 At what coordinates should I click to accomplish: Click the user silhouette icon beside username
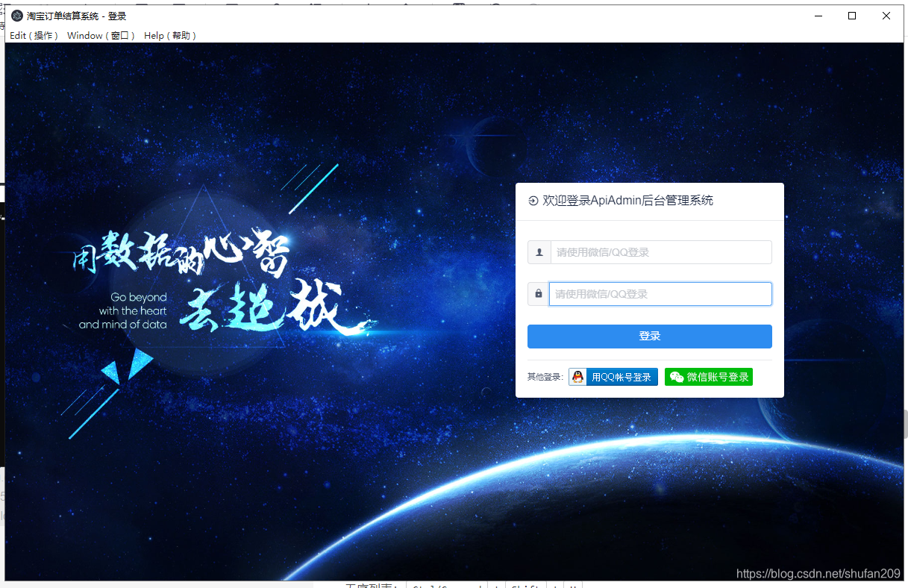coord(539,252)
